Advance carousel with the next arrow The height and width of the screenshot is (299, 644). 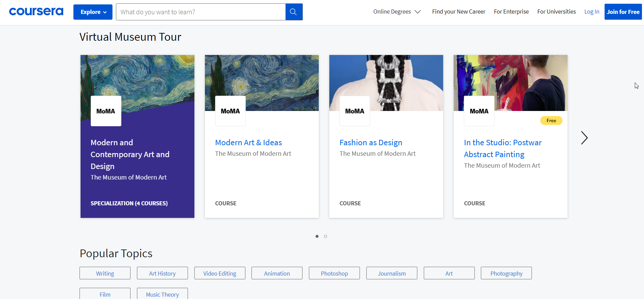[584, 138]
